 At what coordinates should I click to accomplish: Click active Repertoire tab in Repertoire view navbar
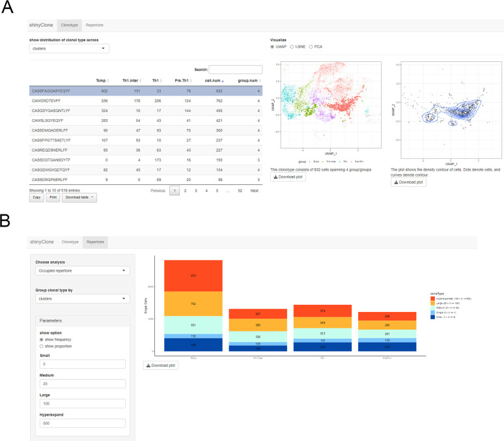tap(95, 242)
